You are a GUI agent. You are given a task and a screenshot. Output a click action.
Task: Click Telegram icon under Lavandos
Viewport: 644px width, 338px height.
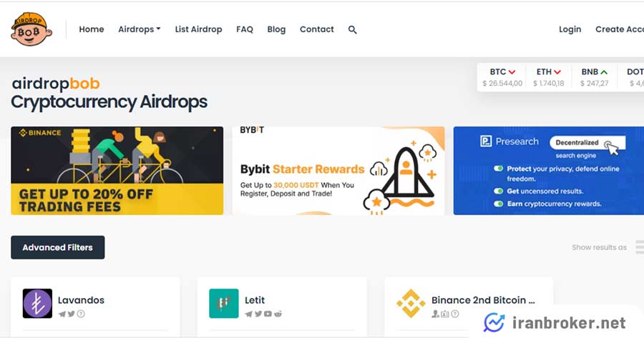(62, 314)
